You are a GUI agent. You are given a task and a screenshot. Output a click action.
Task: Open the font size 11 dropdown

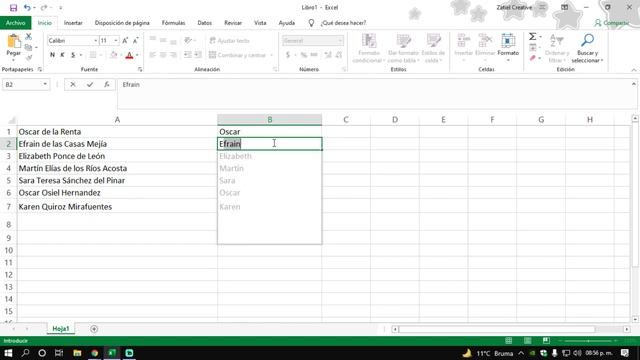(116, 41)
